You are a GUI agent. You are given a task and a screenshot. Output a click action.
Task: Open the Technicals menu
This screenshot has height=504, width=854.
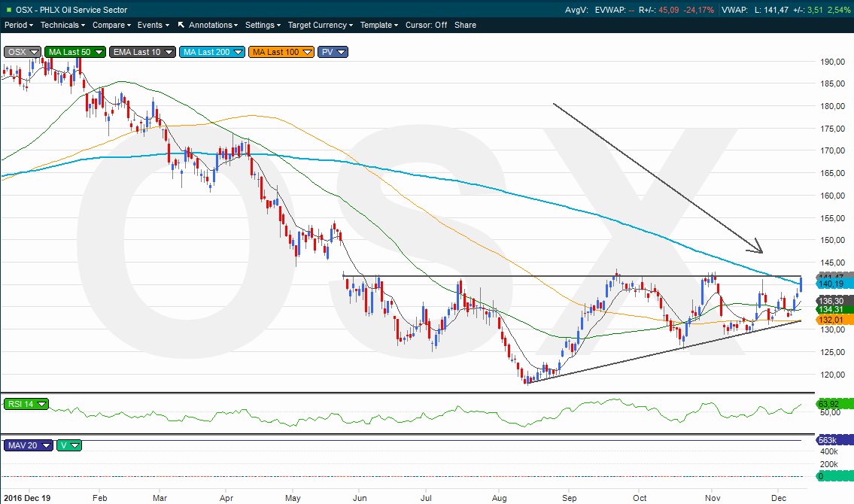point(62,25)
